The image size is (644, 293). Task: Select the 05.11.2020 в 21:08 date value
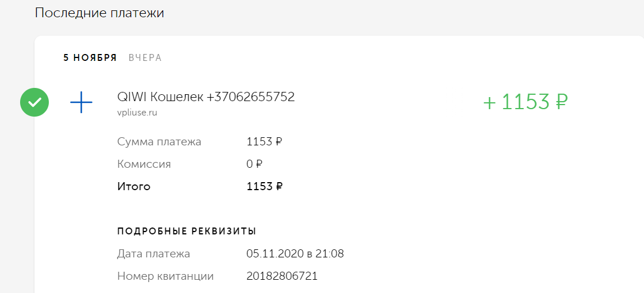(295, 254)
